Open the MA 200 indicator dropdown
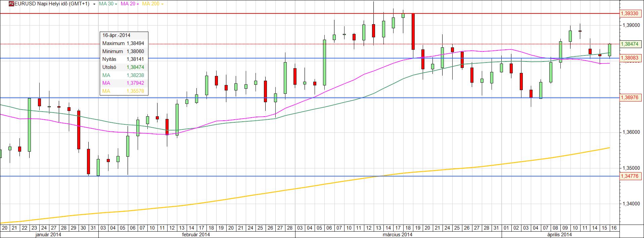The width and height of the screenshot is (644, 238). point(163,4)
